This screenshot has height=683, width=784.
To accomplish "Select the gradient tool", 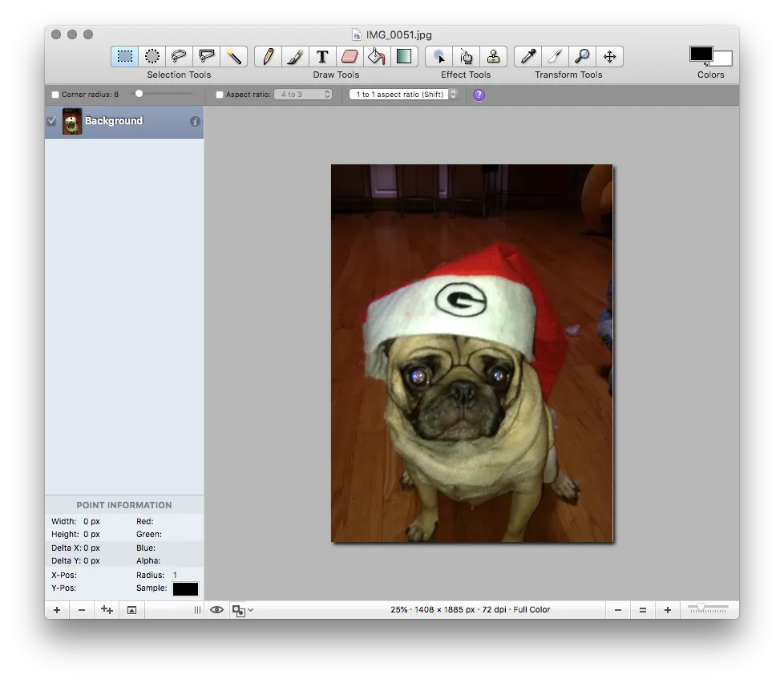I will pyautogui.click(x=404, y=56).
